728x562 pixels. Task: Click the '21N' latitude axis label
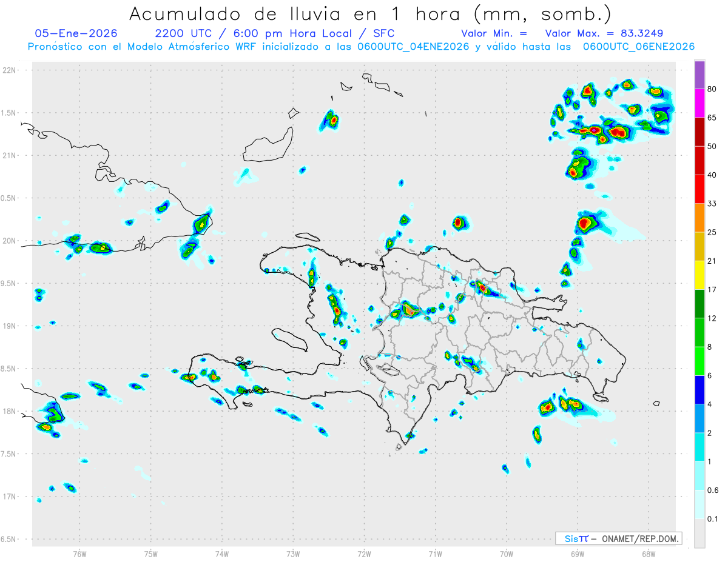pyautogui.click(x=10, y=155)
